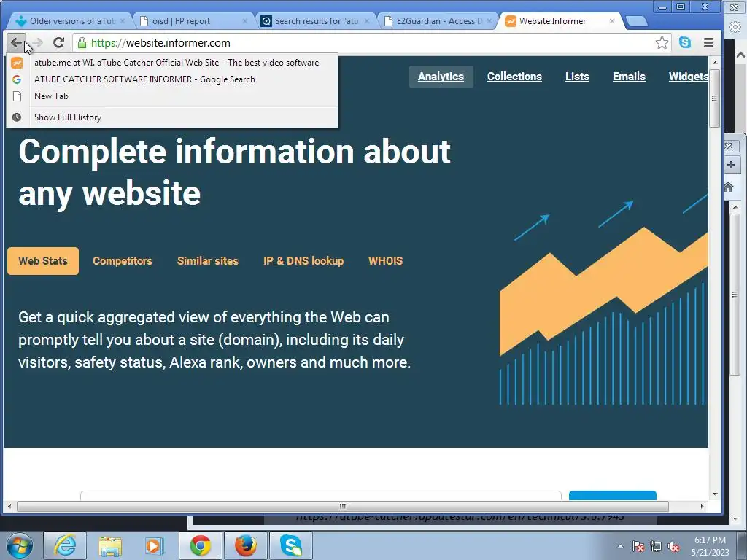Reload the page with the refresh icon
747x560 pixels.
click(58, 43)
